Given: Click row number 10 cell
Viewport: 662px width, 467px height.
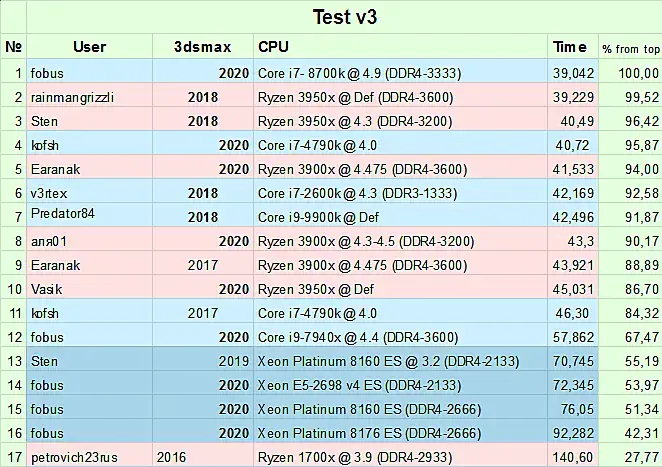Looking at the screenshot, I should tap(14, 288).
